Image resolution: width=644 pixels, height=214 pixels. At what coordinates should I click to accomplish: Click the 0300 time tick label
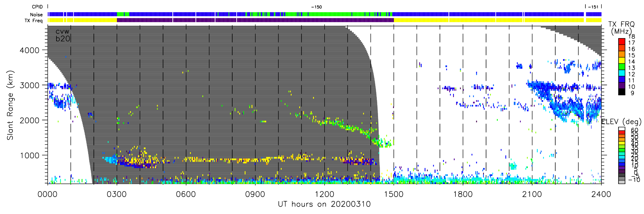point(117,194)
